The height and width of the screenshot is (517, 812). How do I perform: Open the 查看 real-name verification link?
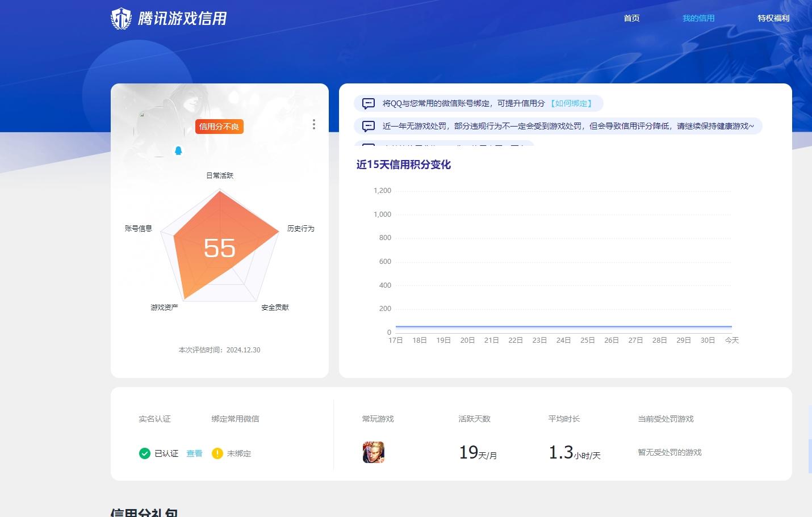pyautogui.click(x=194, y=453)
